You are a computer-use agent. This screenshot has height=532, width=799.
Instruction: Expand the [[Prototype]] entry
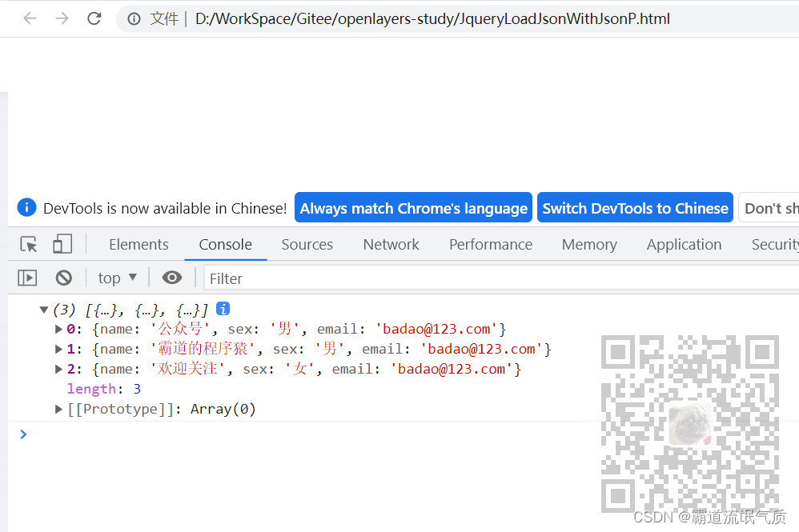[x=57, y=409]
